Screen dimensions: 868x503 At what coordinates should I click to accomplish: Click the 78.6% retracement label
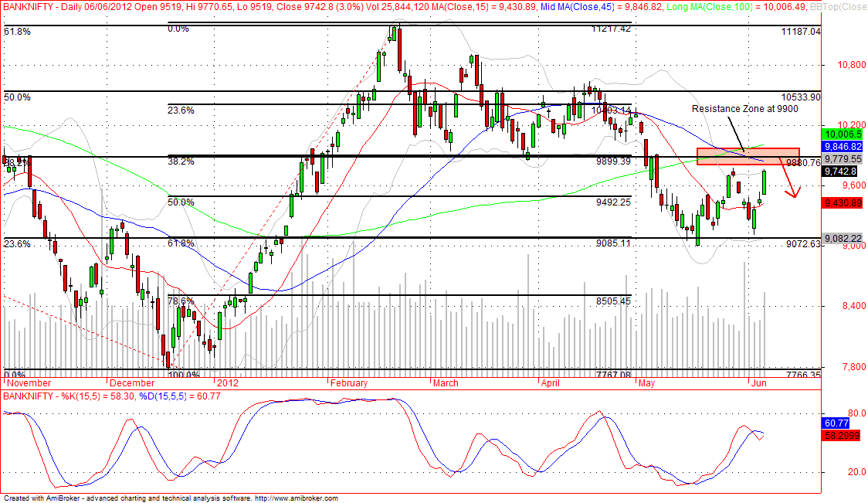181,301
